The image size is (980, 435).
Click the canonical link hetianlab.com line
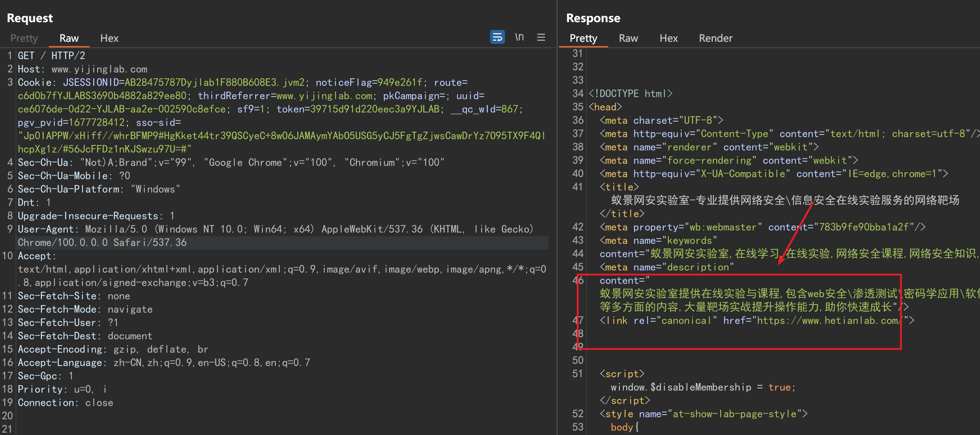[x=757, y=320]
